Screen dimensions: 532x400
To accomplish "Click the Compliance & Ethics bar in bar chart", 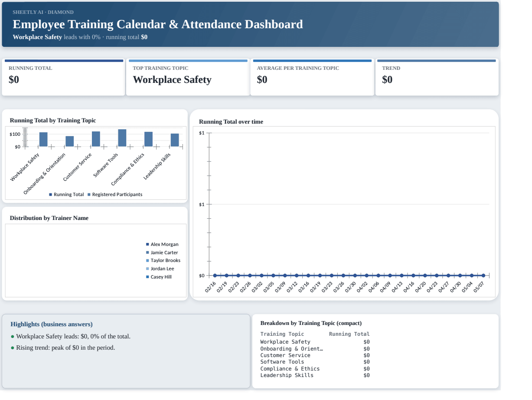I will [x=148, y=139].
